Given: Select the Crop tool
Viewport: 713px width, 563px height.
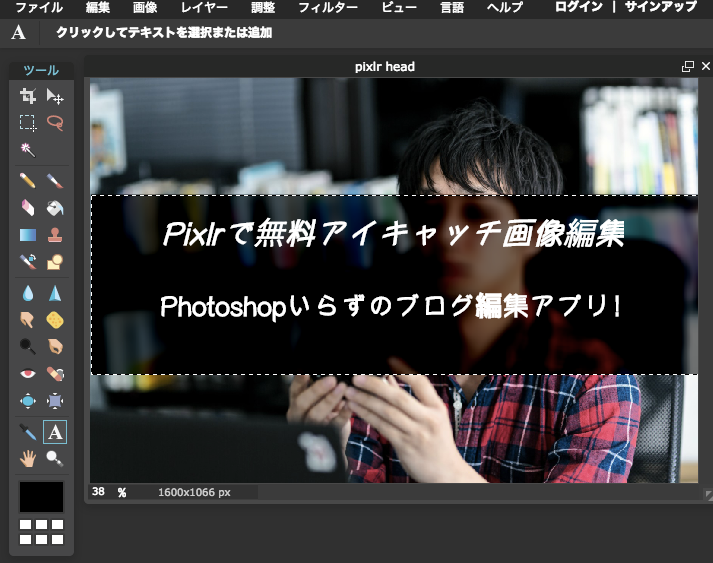Looking at the screenshot, I should (28, 96).
